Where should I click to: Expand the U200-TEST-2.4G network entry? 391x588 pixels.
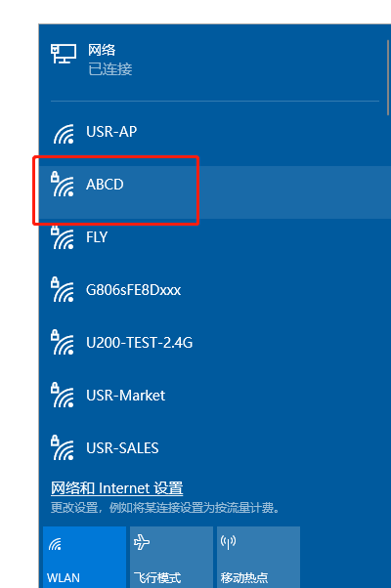tap(215, 343)
